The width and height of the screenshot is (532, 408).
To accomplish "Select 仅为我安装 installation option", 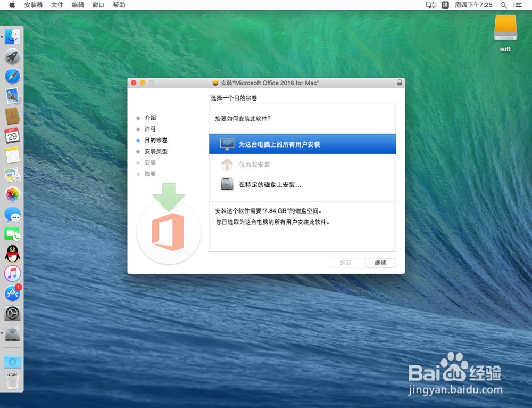I will (x=254, y=165).
